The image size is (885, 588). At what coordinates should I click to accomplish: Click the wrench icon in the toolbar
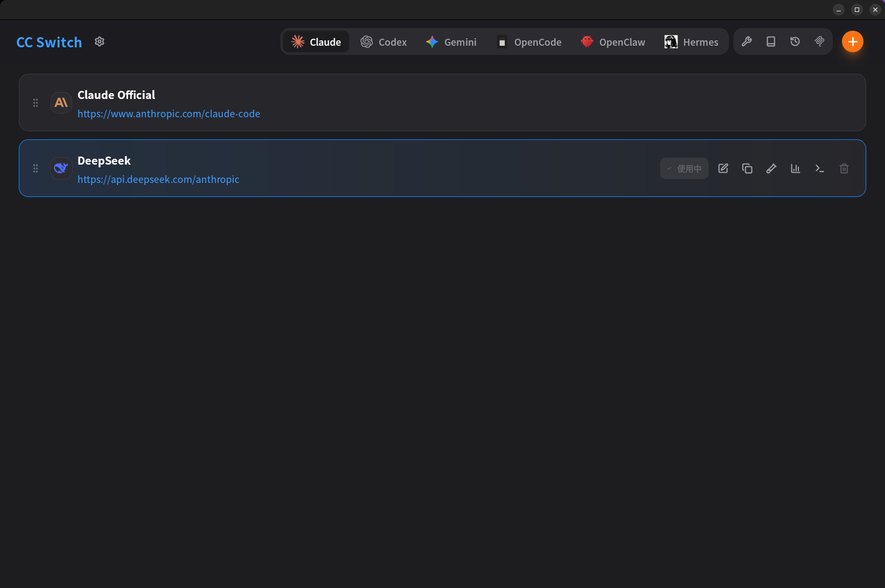coord(747,41)
